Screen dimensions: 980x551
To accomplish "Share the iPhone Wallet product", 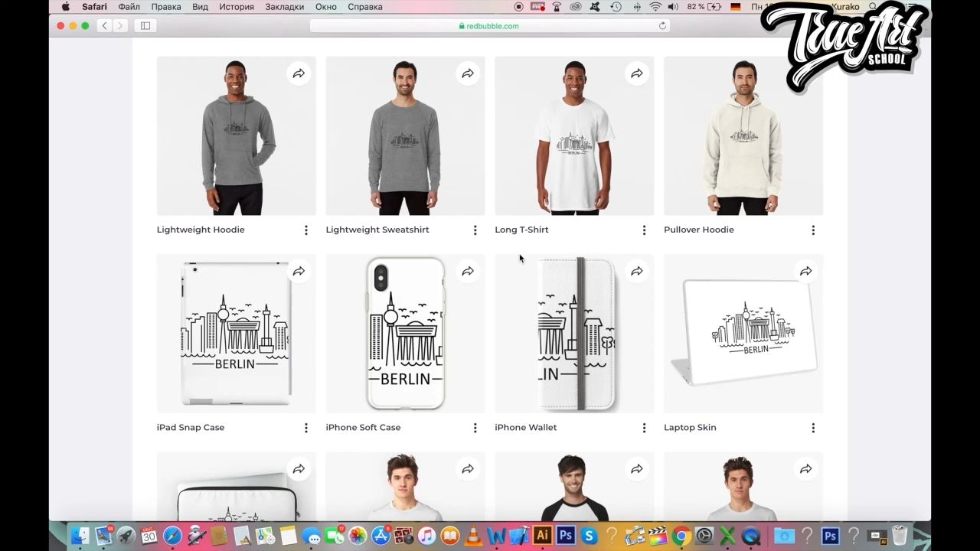I will coord(637,271).
